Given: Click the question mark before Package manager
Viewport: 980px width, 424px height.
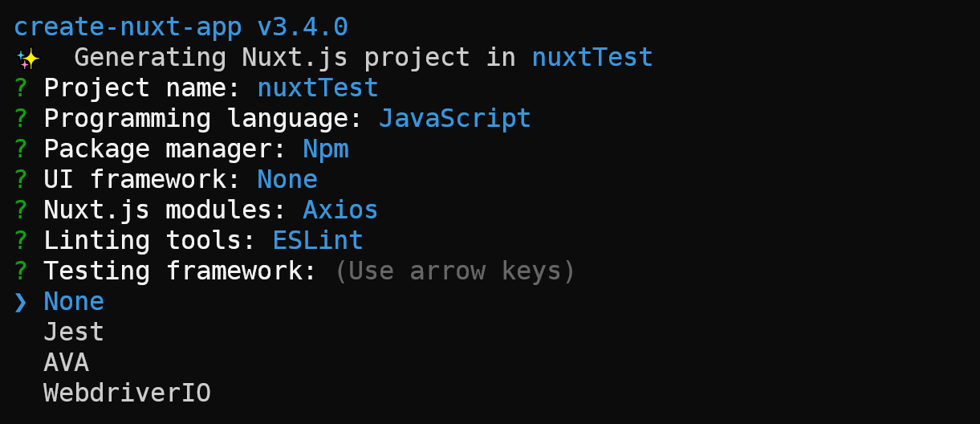Looking at the screenshot, I should pos(21,149).
